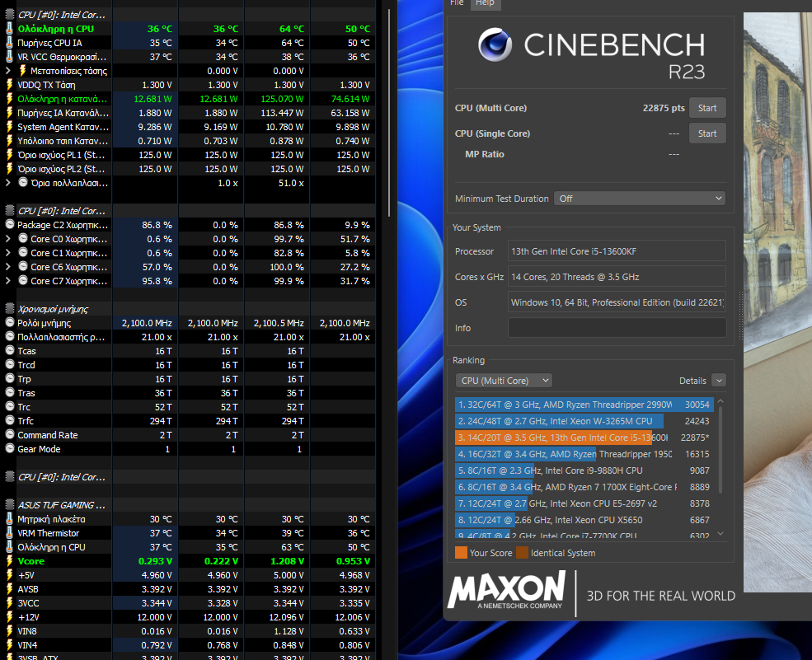Click the Cinebench render preview image
This screenshot has height=660, width=812.
pyautogui.click(x=777, y=302)
